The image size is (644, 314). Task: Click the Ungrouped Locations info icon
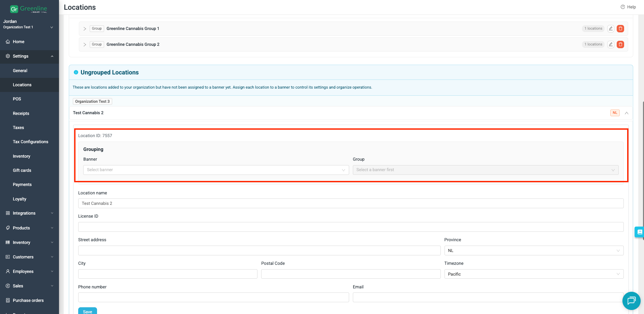pos(76,72)
